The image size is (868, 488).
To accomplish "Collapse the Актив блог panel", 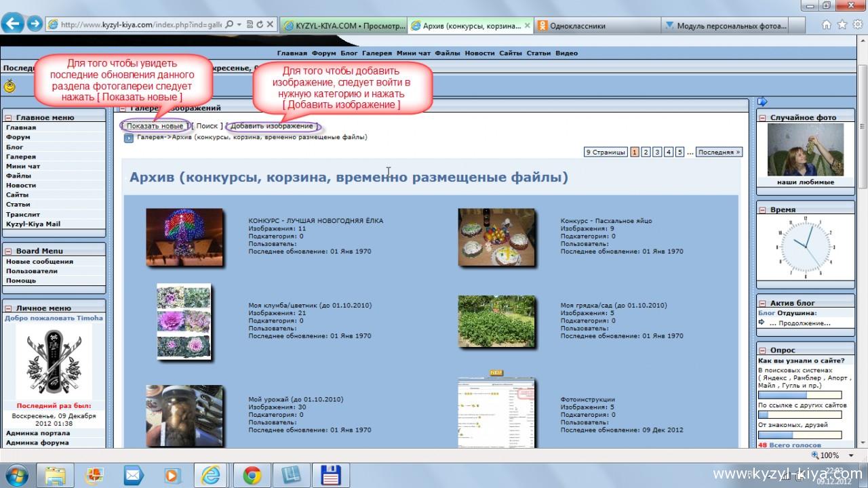I will click(762, 304).
